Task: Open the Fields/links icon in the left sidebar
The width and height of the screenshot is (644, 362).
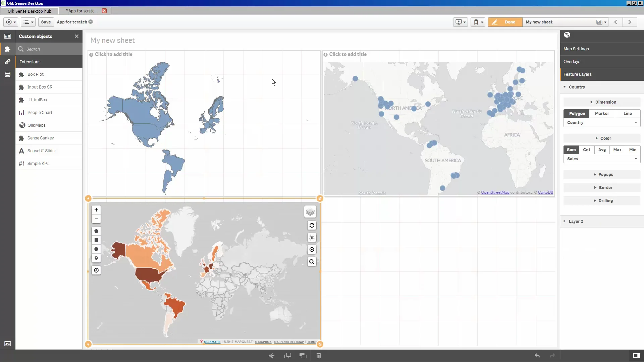Action: pyautogui.click(x=7, y=62)
